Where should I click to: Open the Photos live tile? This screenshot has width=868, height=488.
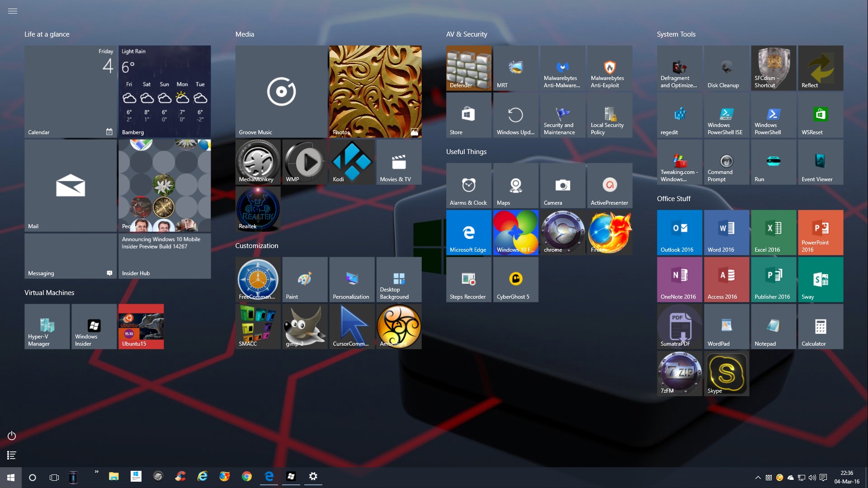(x=375, y=91)
